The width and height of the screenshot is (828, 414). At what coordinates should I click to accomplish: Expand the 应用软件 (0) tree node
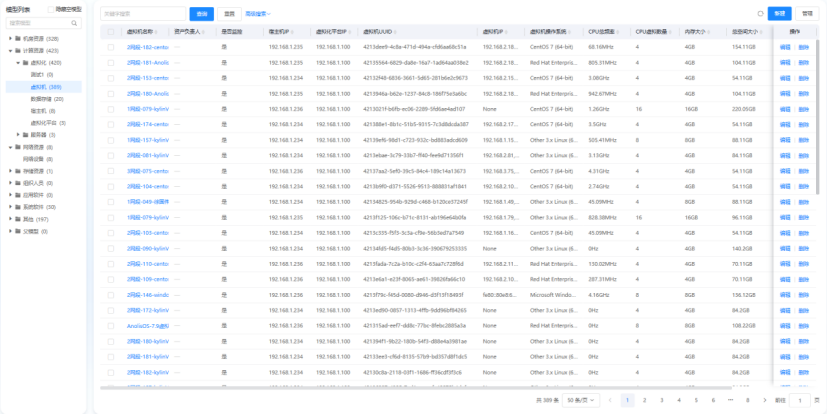11,195
